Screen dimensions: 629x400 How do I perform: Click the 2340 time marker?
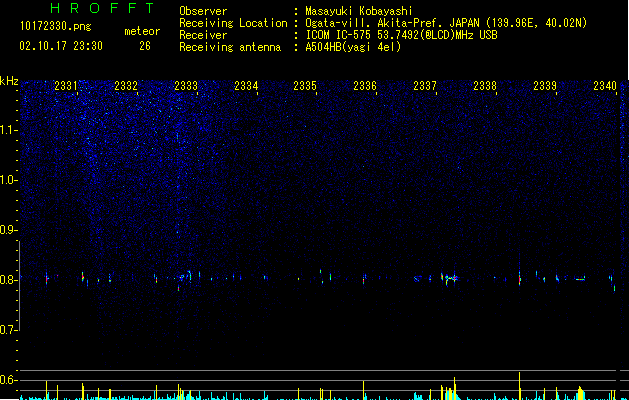[x=605, y=86]
